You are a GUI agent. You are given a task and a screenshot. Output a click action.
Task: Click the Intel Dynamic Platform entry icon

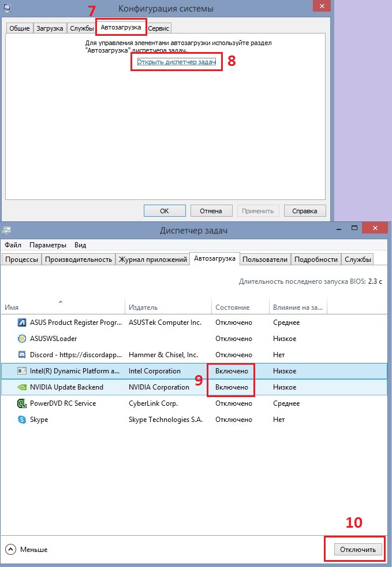coord(22,371)
